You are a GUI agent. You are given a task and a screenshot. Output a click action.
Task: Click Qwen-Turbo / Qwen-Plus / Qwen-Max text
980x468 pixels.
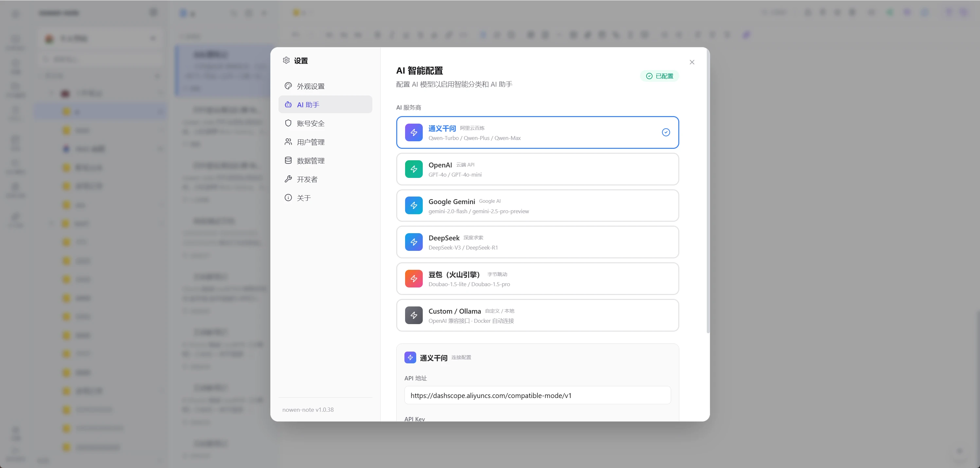pyautogui.click(x=474, y=138)
